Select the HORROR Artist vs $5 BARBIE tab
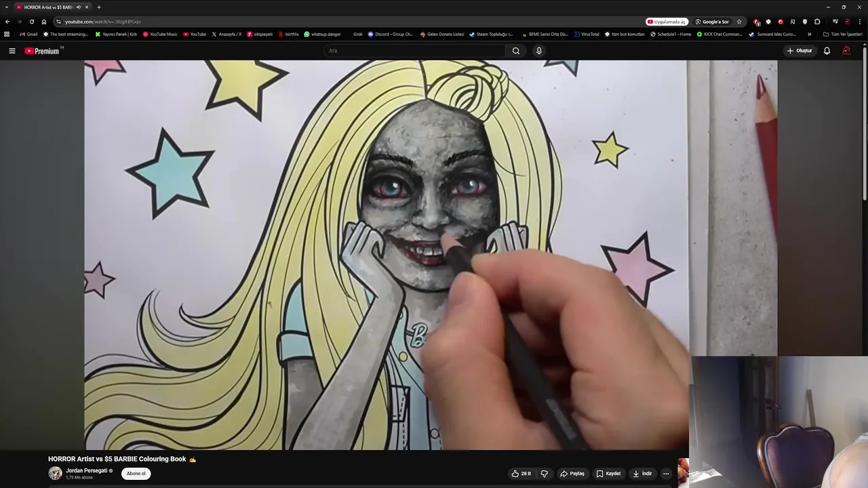This screenshot has height=488, width=868. point(53,7)
